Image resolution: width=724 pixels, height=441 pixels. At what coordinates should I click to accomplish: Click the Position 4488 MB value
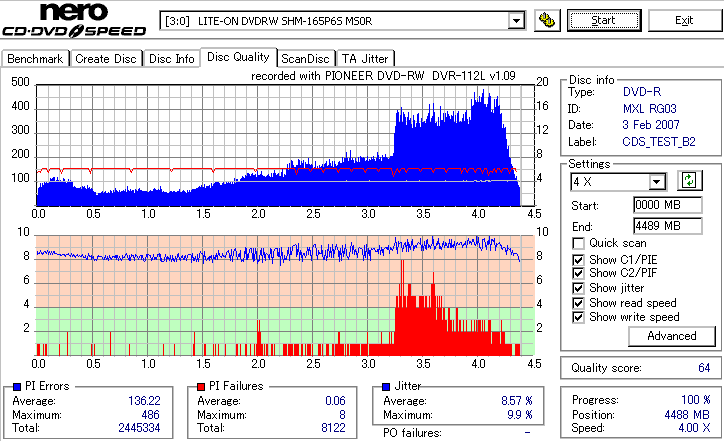pyautogui.click(x=687, y=415)
